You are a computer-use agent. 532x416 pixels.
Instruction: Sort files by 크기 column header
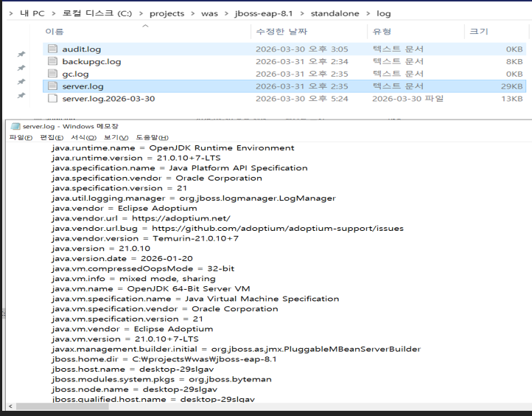coord(479,32)
